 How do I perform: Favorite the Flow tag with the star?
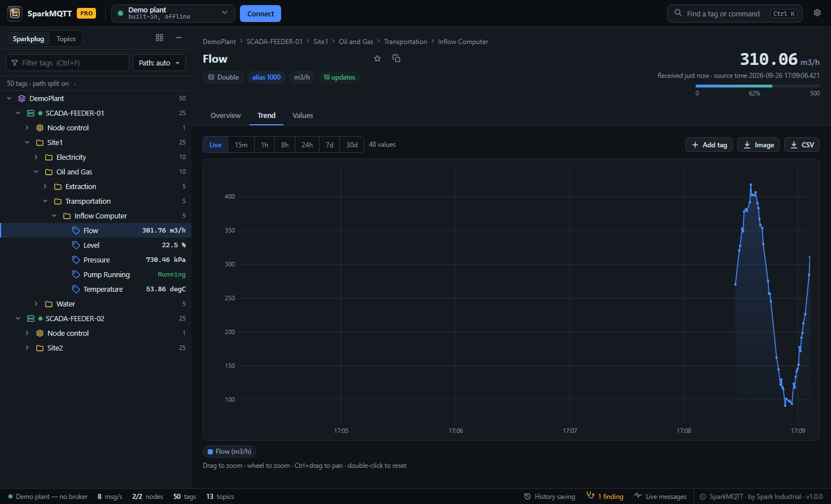click(x=378, y=59)
